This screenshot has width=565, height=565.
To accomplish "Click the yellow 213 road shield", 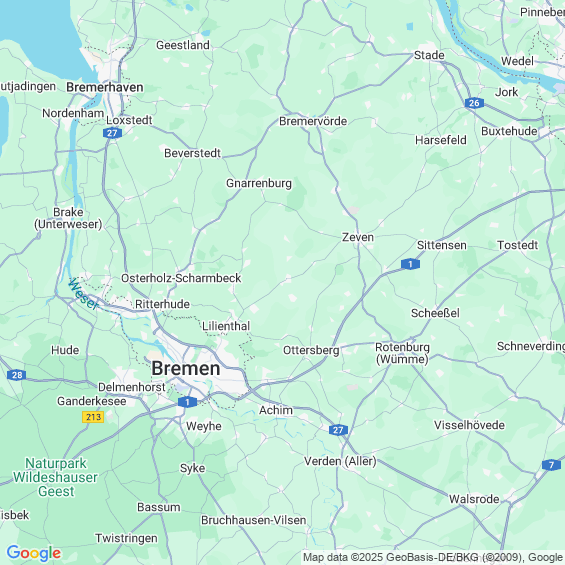I will point(93,417).
